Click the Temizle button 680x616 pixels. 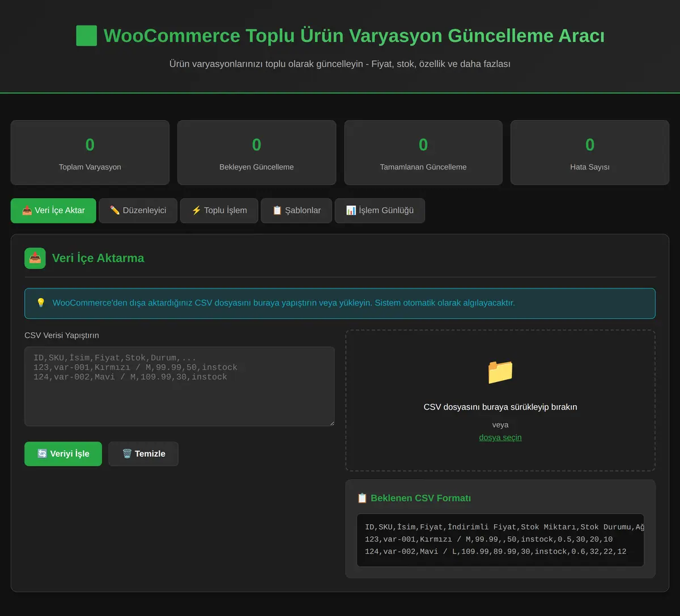[143, 454]
